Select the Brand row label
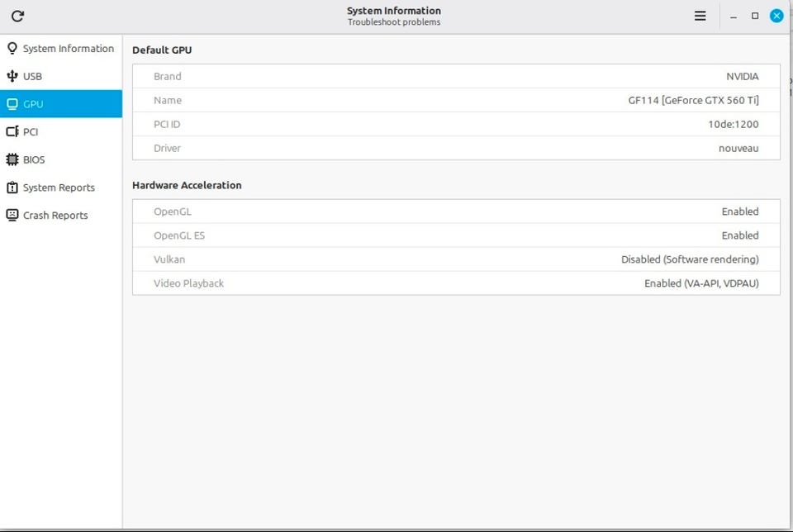The width and height of the screenshot is (793, 532). pyautogui.click(x=168, y=76)
